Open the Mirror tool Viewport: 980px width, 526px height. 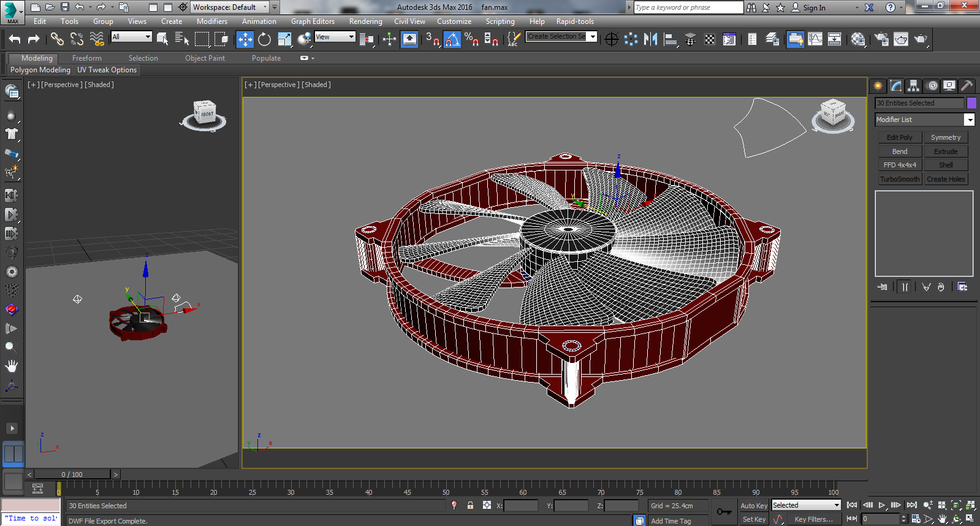[x=650, y=39]
